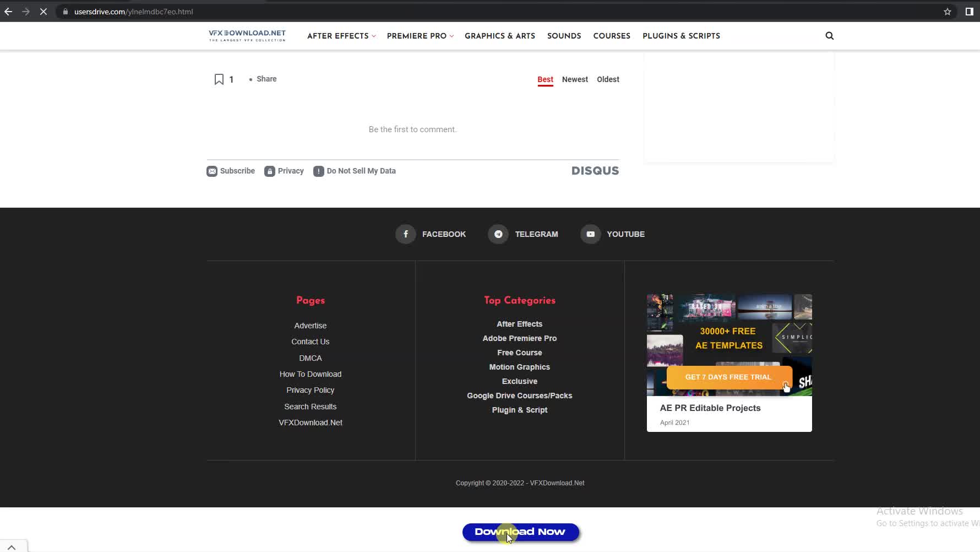This screenshot has height=552, width=980.
Task: Click the browser forward arrow
Action: (x=26, y=12)
